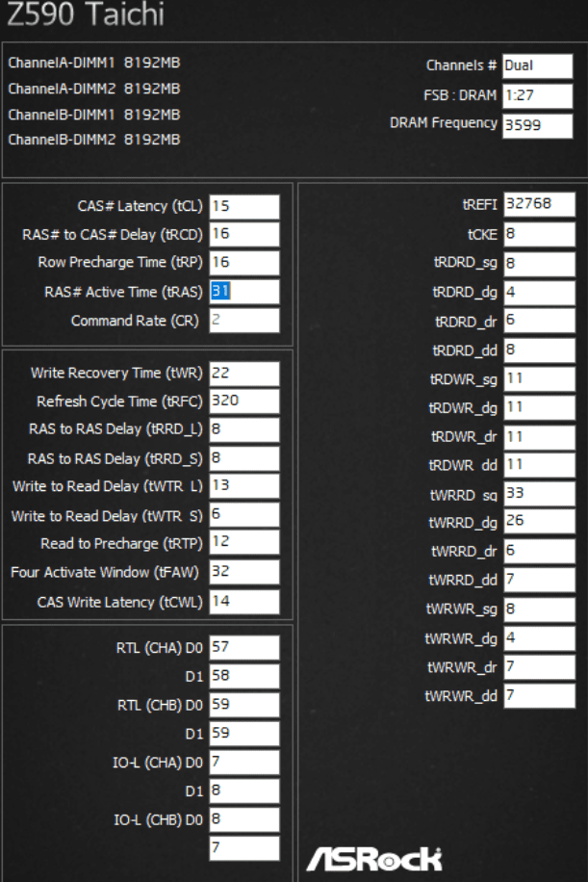Click the Z590 Taichi title text

click(86, 13)
